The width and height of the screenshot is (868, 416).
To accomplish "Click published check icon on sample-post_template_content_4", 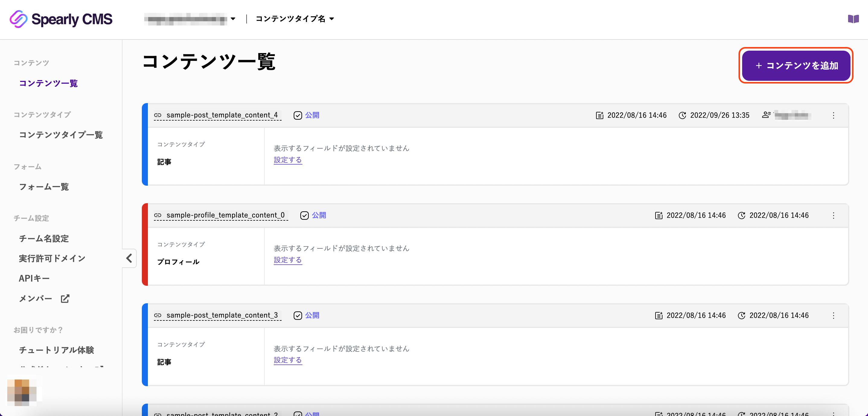I will 298,115.
